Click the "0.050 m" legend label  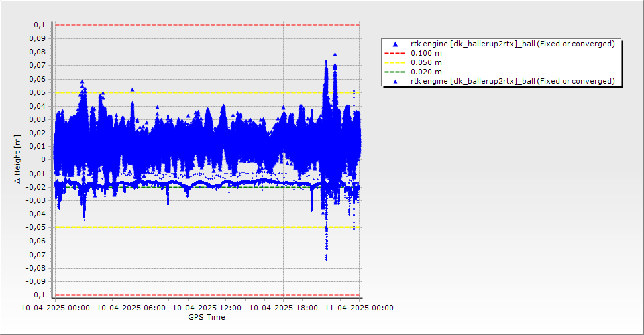[x=427, y=63]
